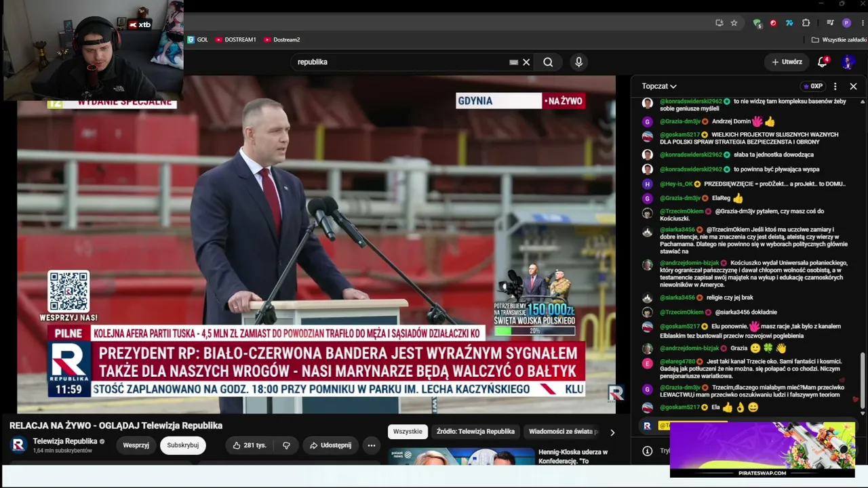Open the YouTube account avatar menu
This screenshot has height=488, width=868.
(x=848, y=62)
